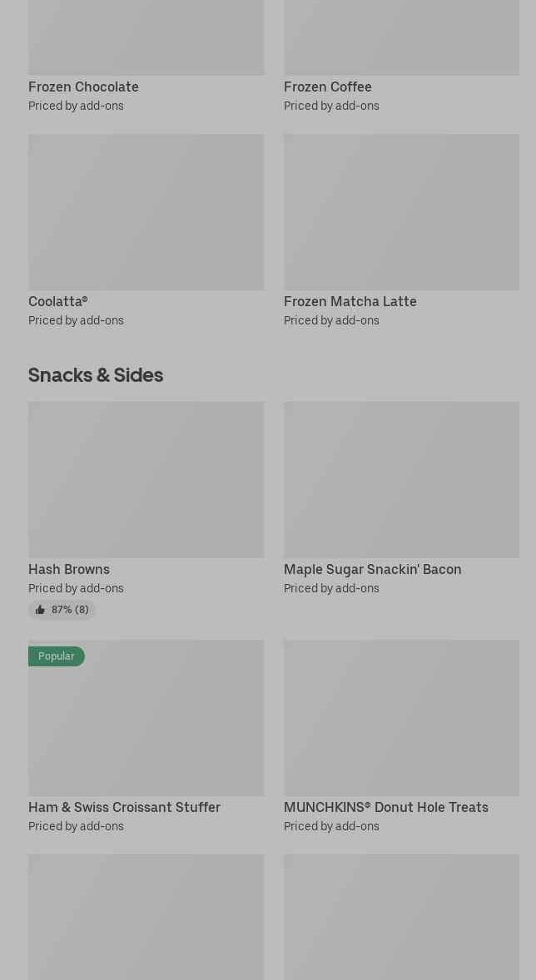Viewport: 536px width, 980px height.
Task: Click "Priced by add-ons" under Frozen Chocolate
Action: click(76, 106)
